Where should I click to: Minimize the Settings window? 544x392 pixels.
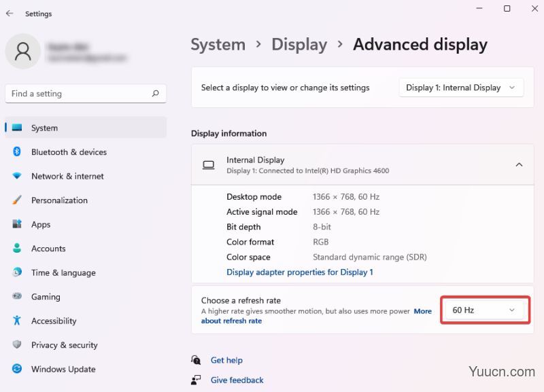(479, 8)
